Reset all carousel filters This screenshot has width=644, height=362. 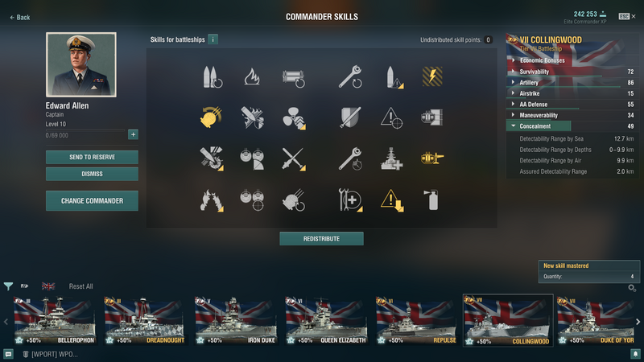coord(81,286)
